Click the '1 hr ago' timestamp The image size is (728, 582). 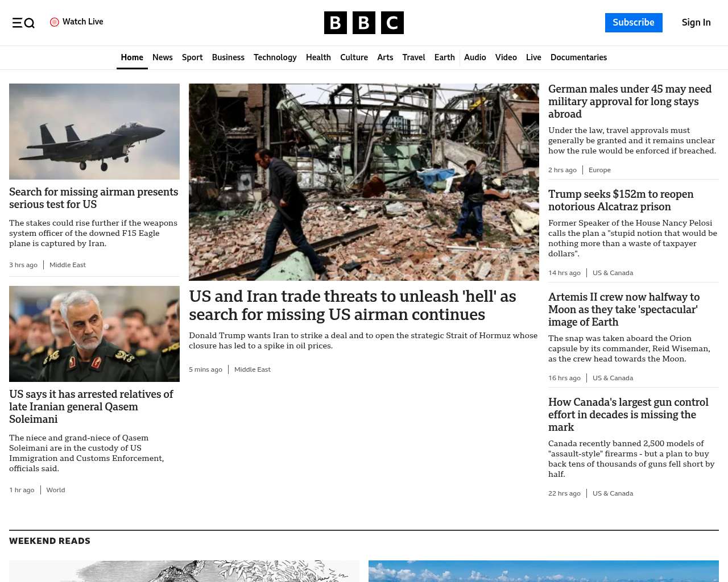(22, 490)
